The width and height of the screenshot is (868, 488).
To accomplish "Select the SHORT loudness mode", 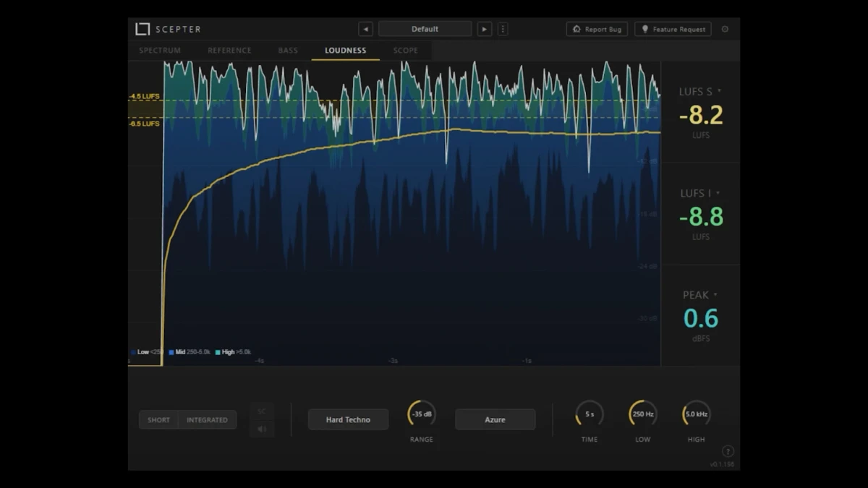I will (x=158, y=420).
